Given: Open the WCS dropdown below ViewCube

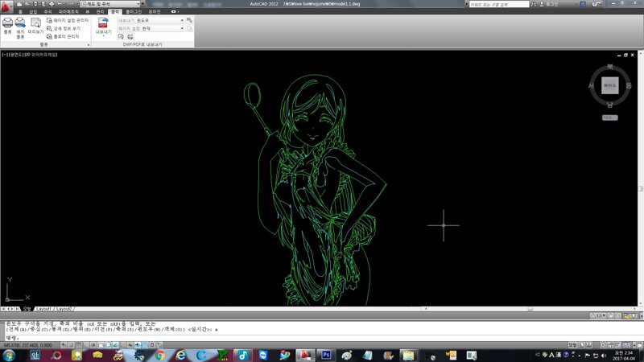Looking at the screenshot, I should tap(610, 117).
